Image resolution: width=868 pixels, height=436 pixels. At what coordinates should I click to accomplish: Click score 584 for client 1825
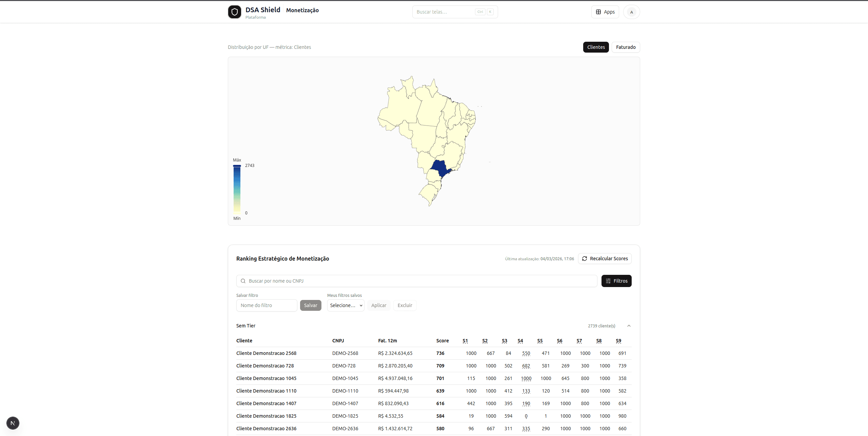440,416
